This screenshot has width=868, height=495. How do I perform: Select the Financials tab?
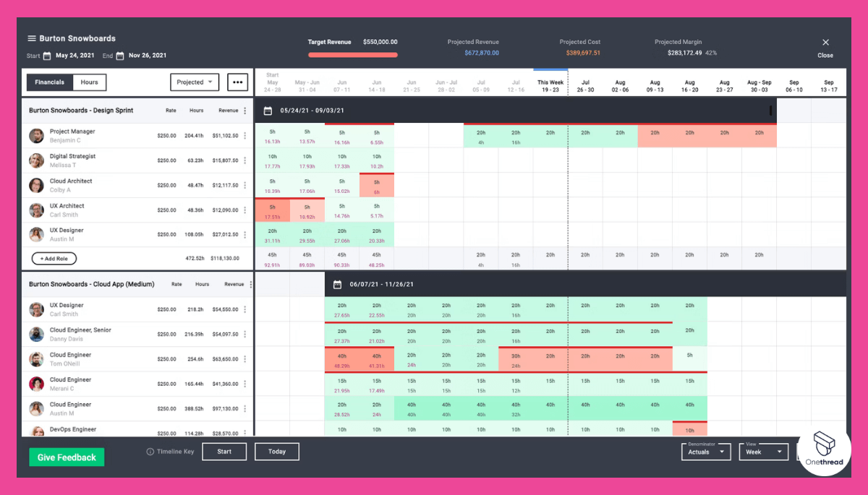49,82
